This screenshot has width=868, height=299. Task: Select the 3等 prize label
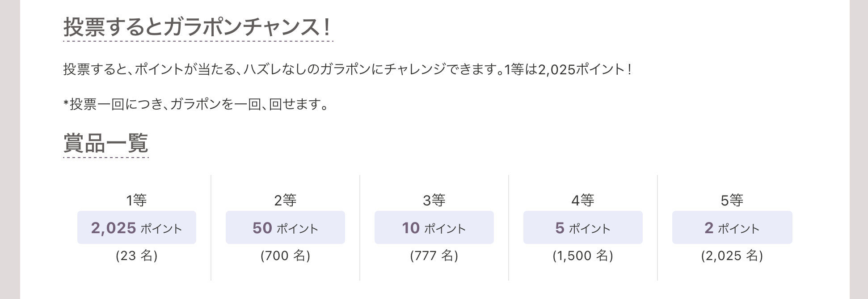(434, 200)
